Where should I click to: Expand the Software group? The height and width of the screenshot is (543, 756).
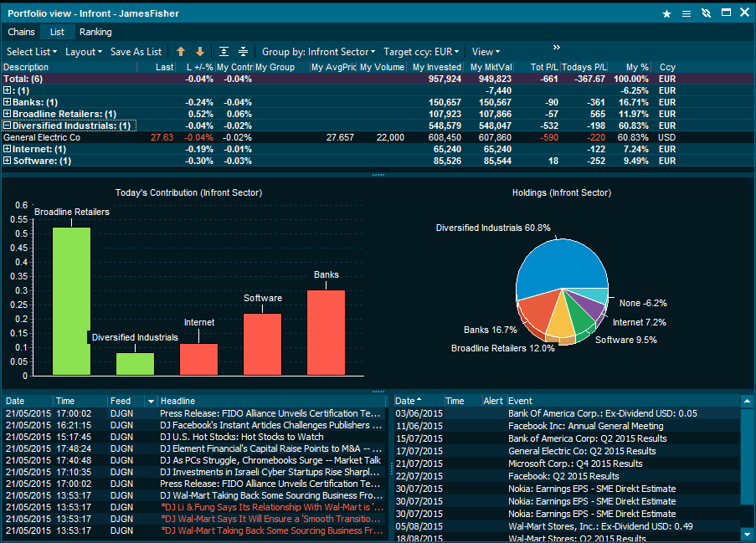8,161
